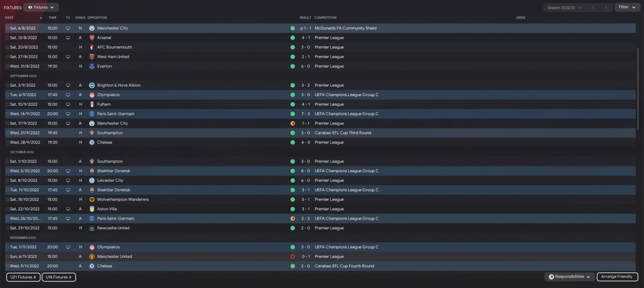Click the Newcastle United crest icon
The width and height of the screenshot is (644, 288).
pos(92,228)
